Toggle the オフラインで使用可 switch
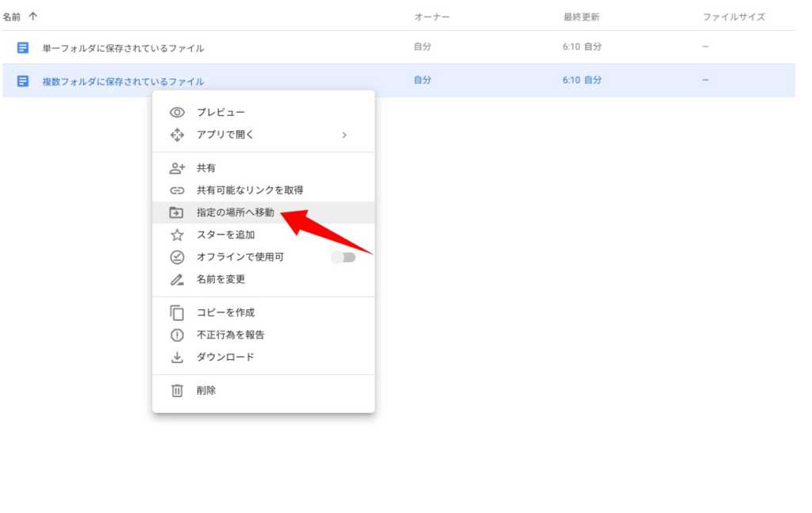 coord(343,257)
